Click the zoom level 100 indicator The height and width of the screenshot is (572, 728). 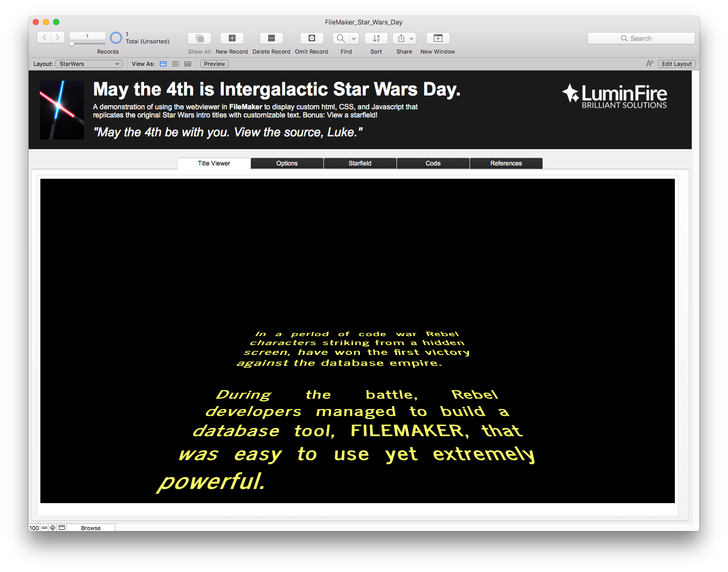34,528
